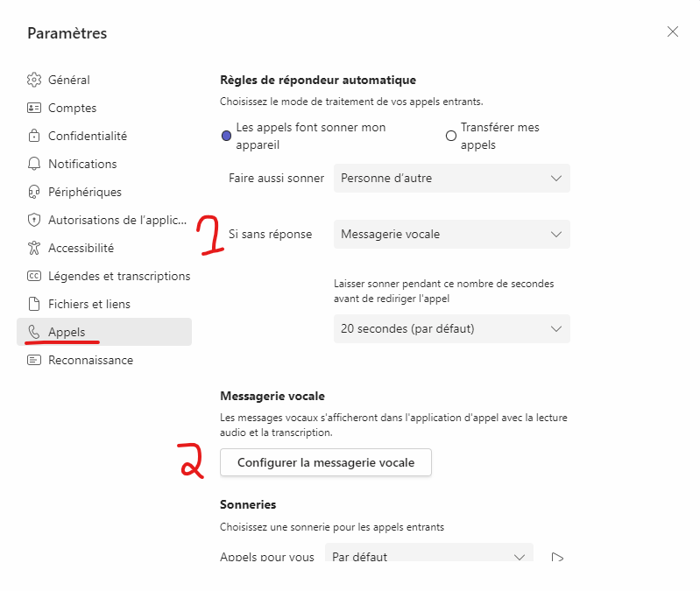
Task: Click the Comptes ID card icon
Action: pyautogui.click(x=34, y=108)
